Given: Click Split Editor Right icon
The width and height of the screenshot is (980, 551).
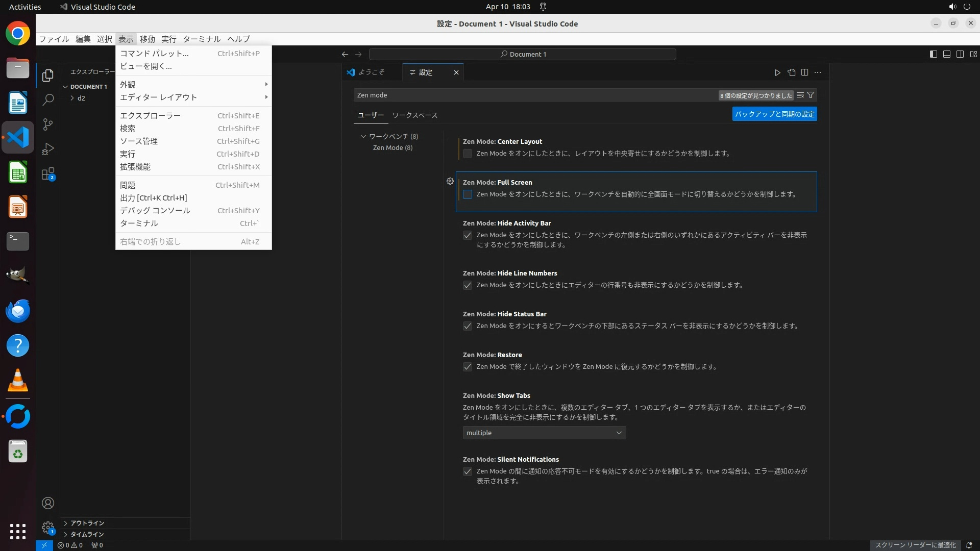Looking at the screenshot, I should pyautogui.click(x=804, y=72).
